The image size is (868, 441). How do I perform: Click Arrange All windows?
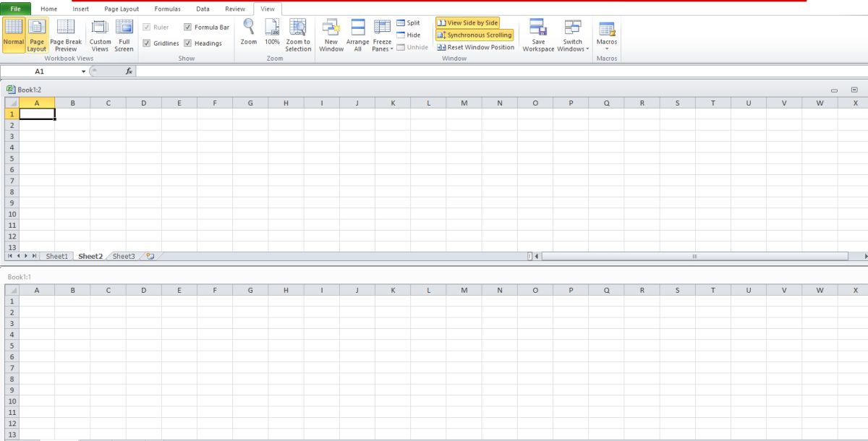(x=357, y=36)
